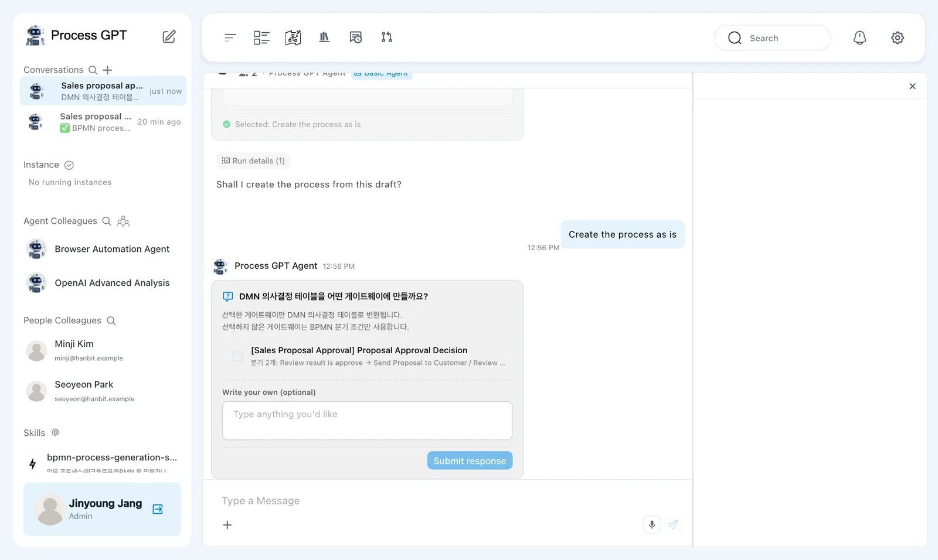Click the 'Selected: Create the process as is' status
This screenshot has height=560, width=938.
point(291,124)
